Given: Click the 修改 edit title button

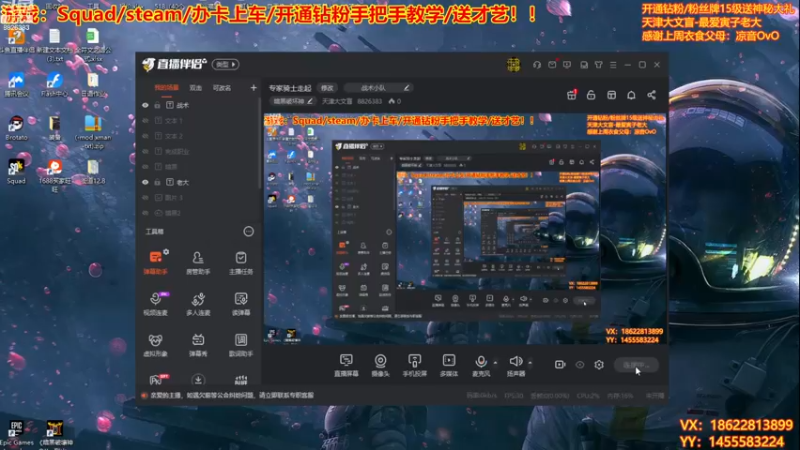Looking at the screenshot, I should [327, 88].
